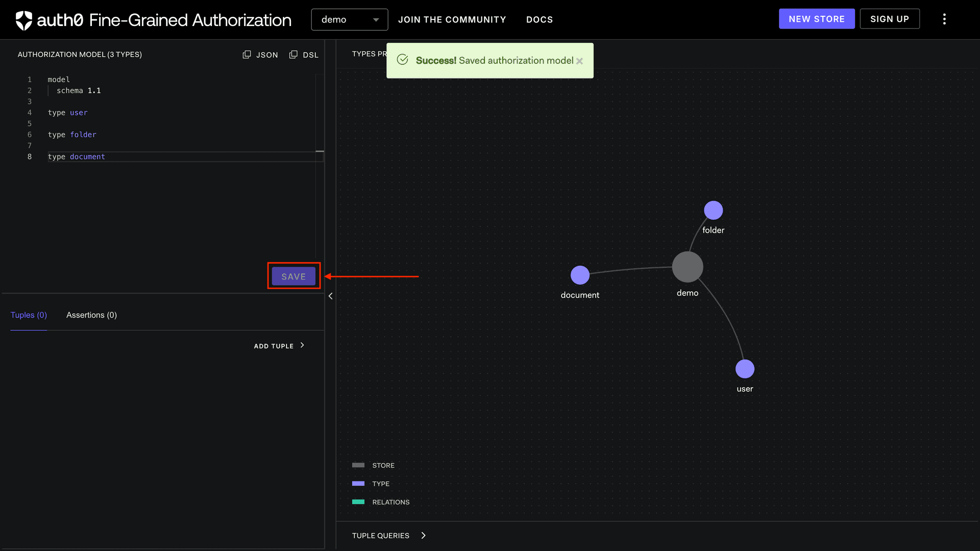Expand the ADD TUPLE section

[x=279, y=345]
